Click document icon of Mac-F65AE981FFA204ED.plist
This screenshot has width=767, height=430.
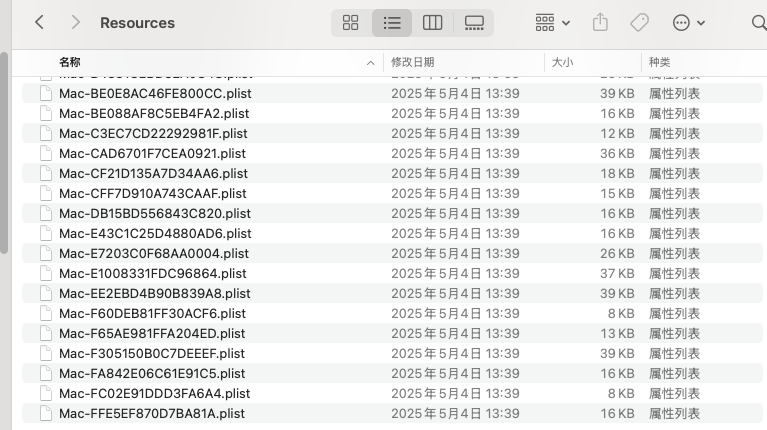pos(46,334)
